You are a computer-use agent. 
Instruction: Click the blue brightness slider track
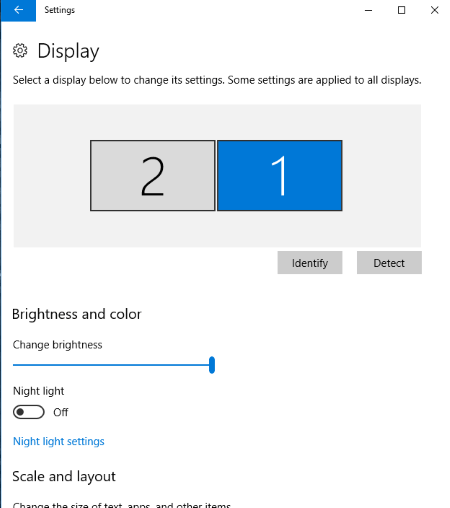(111, 365)
